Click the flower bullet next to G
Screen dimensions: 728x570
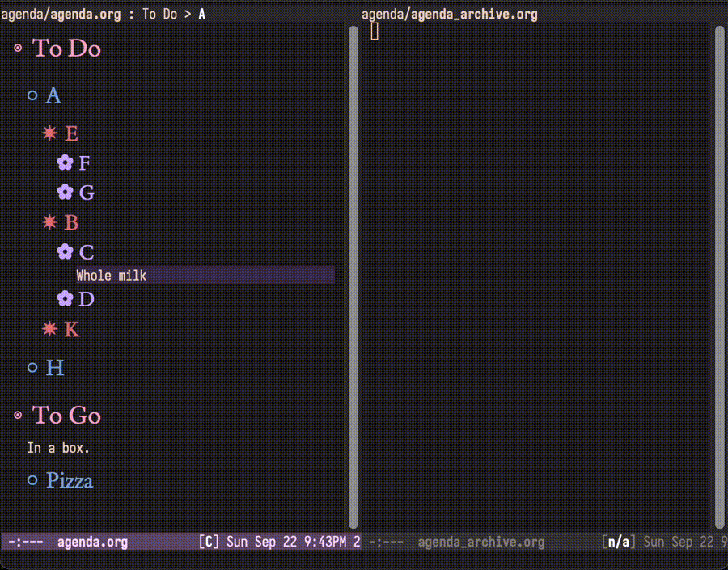(65, 192)
